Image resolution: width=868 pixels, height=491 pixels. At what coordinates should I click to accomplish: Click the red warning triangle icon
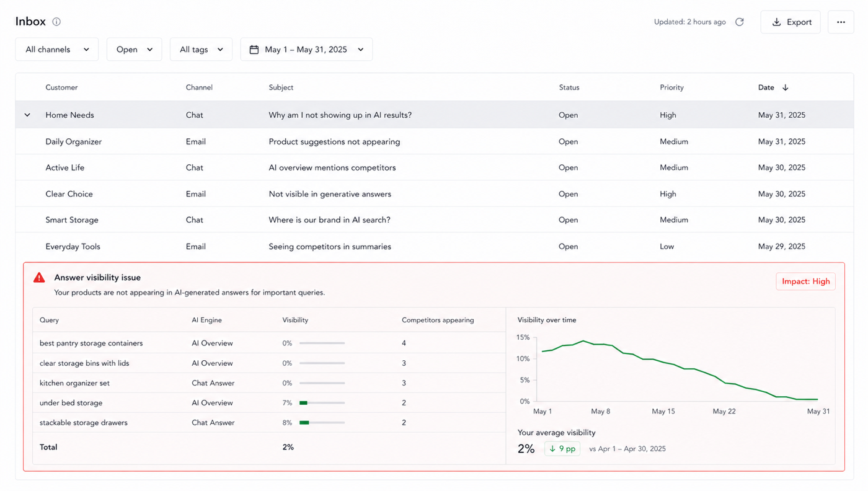click(x=39, y=278)
